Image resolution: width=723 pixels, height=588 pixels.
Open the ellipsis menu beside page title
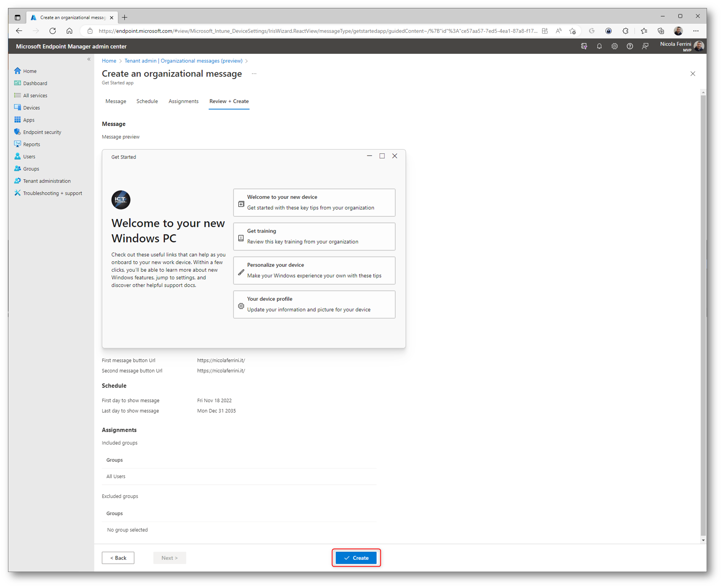(254, 74)
